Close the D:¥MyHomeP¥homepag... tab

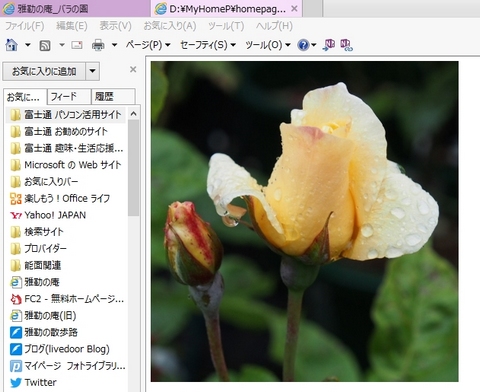click(294, 9)
